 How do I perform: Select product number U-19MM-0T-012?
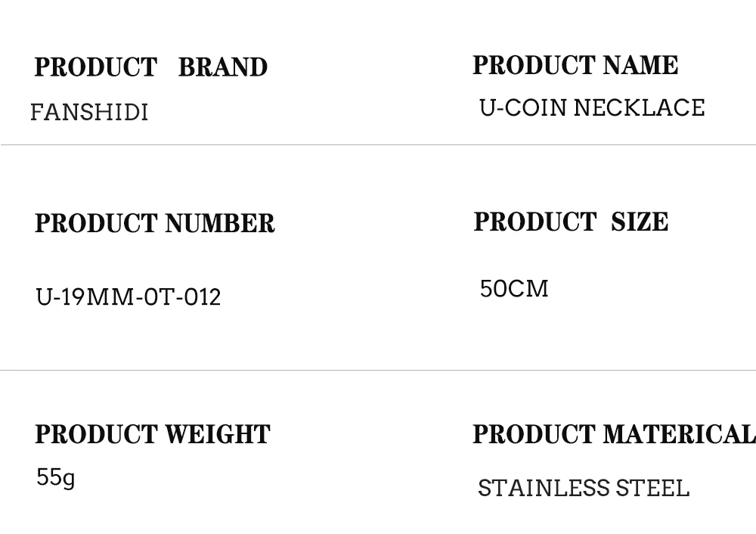tap(129, 297)
